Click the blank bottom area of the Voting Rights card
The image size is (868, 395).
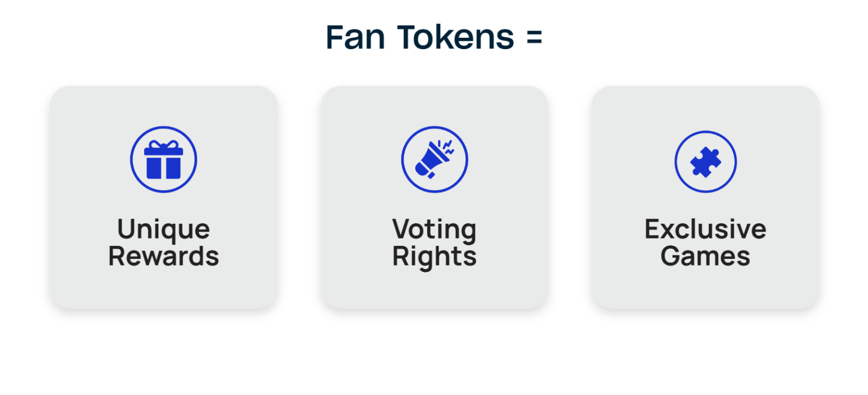[435, 289]
